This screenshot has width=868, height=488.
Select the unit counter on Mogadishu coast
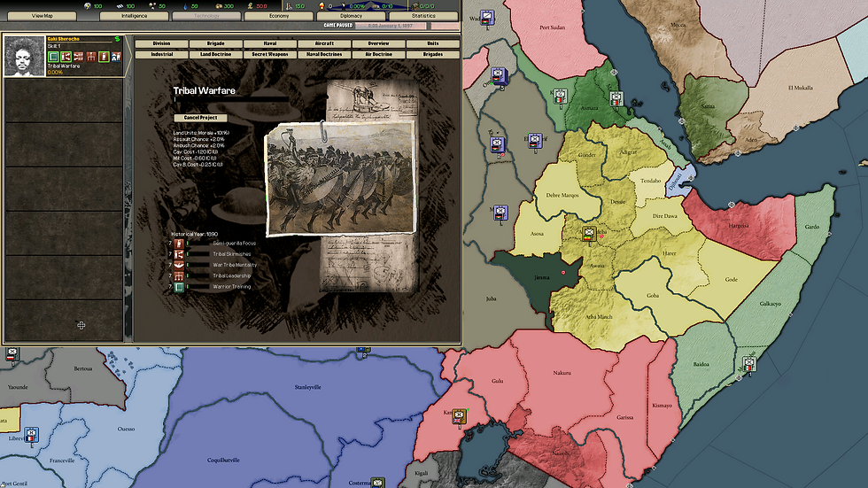click(748, 365)
